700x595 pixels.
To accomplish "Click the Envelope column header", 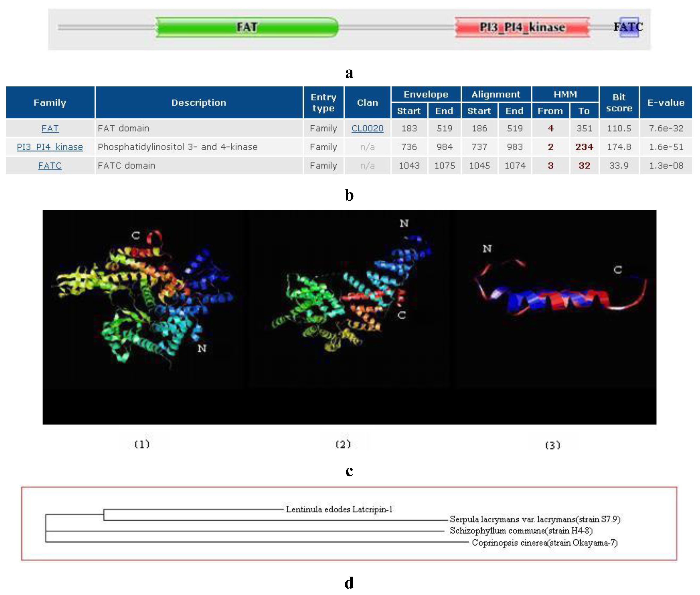I will coord(426,95).
